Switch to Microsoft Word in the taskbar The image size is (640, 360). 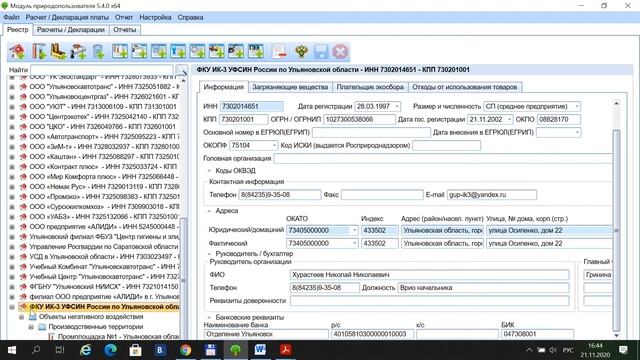coord(260,350)
